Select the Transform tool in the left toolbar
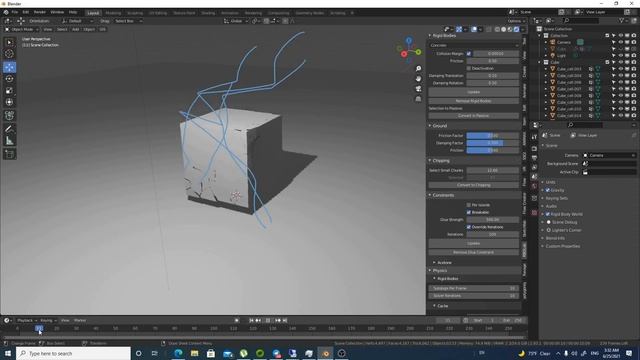Viewport: 640px width, 360px height. [9, 102]
